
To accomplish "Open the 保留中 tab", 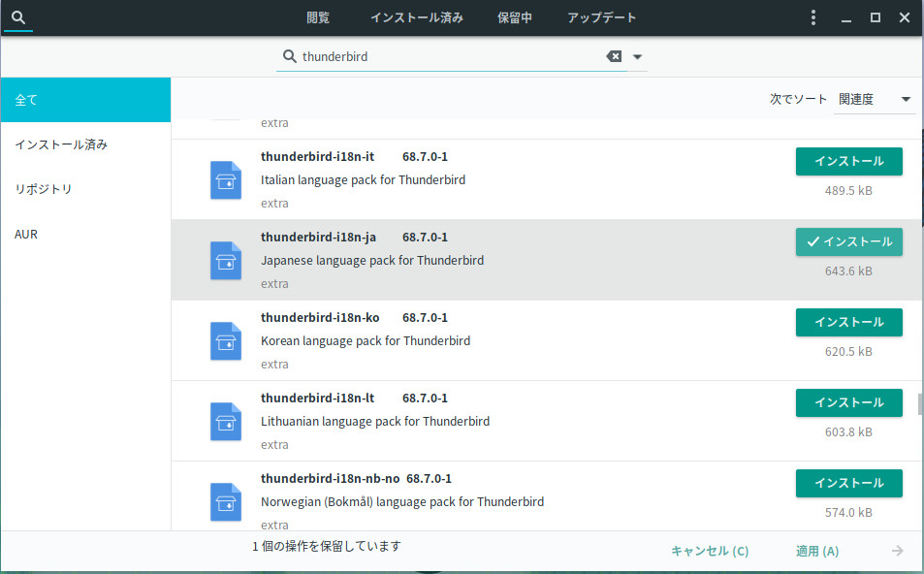I will click(x=515, y=17).
